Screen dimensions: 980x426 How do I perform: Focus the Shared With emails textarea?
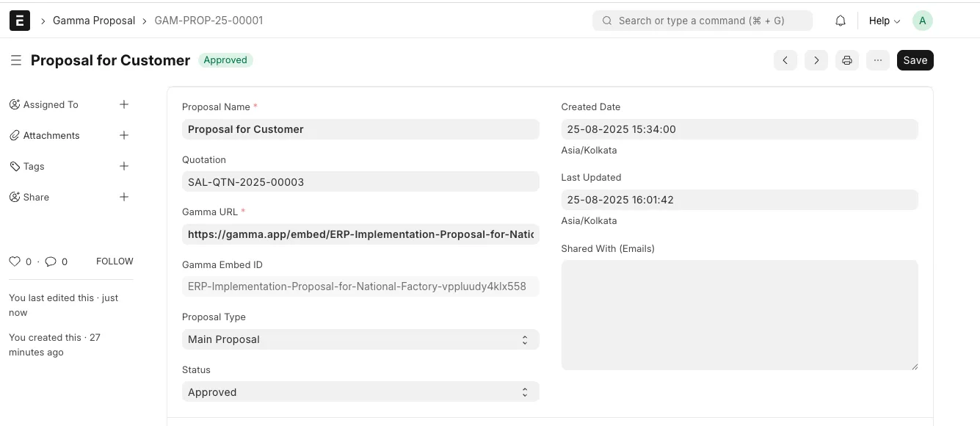(740, 315)
